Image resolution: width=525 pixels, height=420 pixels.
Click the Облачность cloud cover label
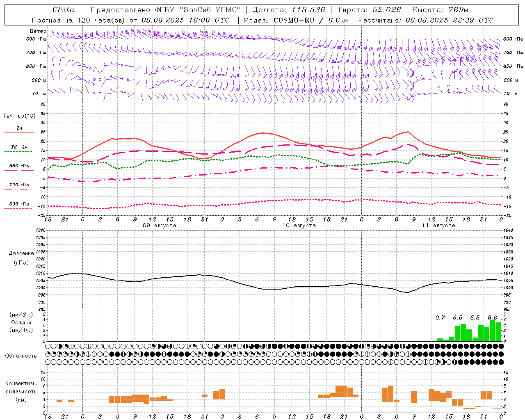point(21,356)
